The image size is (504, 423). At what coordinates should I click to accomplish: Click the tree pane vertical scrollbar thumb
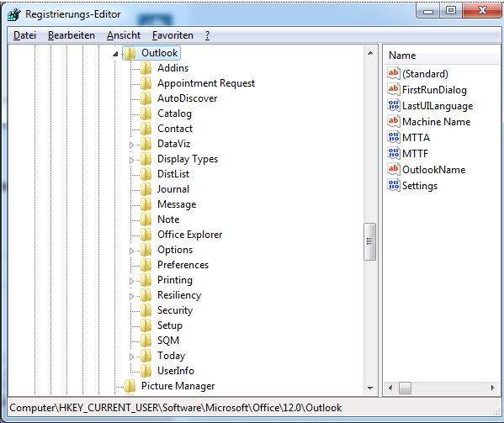pos(369,241)
